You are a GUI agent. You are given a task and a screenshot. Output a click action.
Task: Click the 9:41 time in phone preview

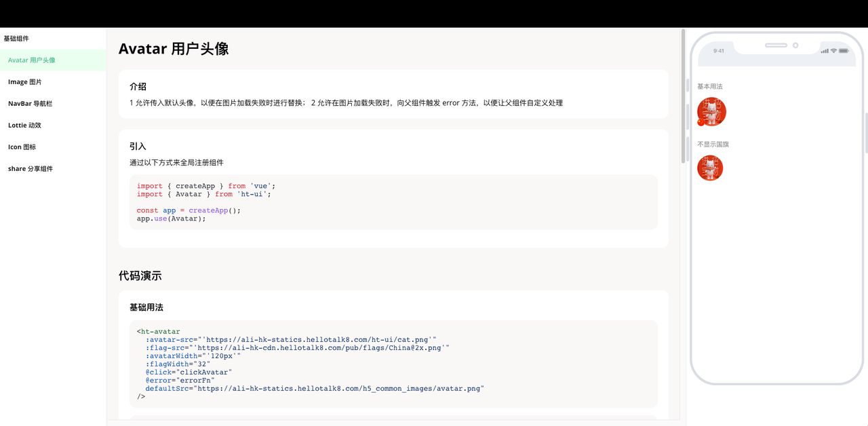[719, 51]
